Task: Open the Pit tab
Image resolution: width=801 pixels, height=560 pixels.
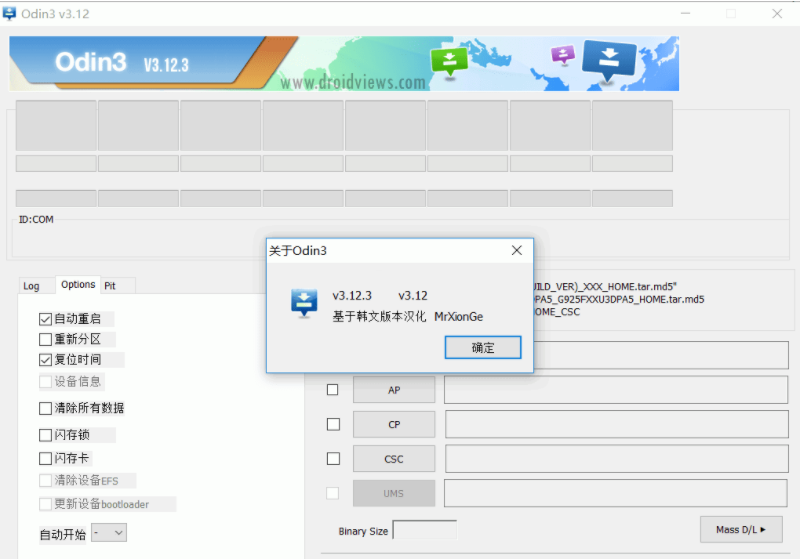Action: [110, 286]
